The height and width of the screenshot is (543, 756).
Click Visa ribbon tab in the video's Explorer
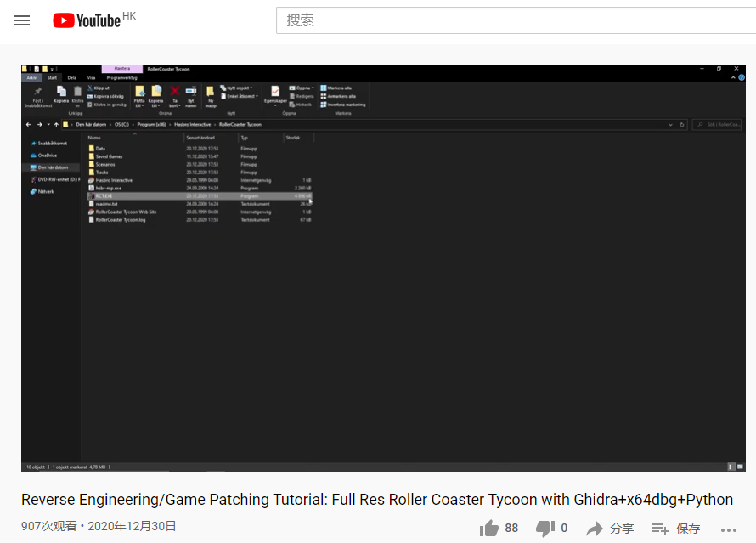91,77
